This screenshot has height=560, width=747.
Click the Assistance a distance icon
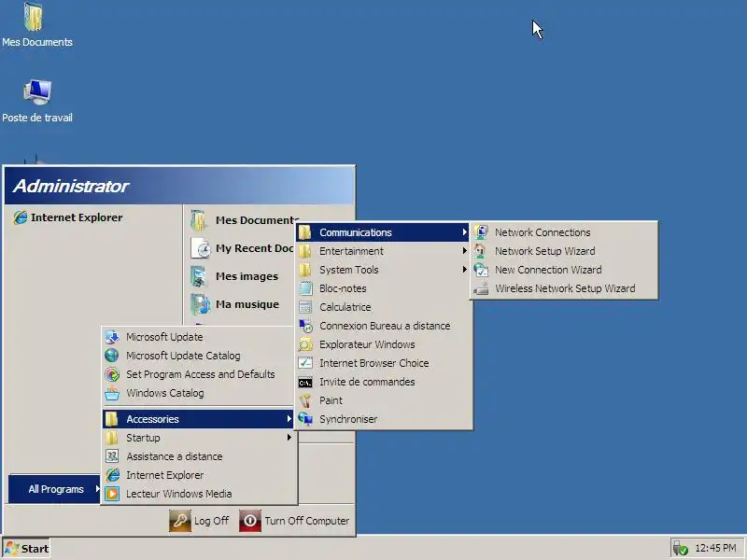coord(112,456)
